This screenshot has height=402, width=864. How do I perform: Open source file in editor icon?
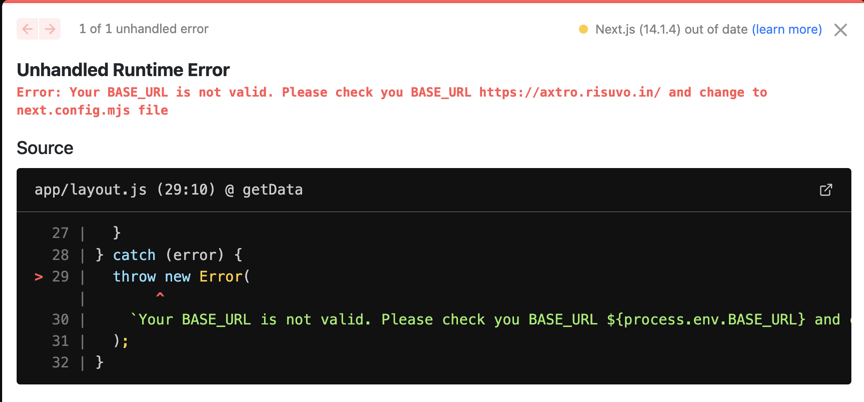pyautogui.click(x=826, y=189)
